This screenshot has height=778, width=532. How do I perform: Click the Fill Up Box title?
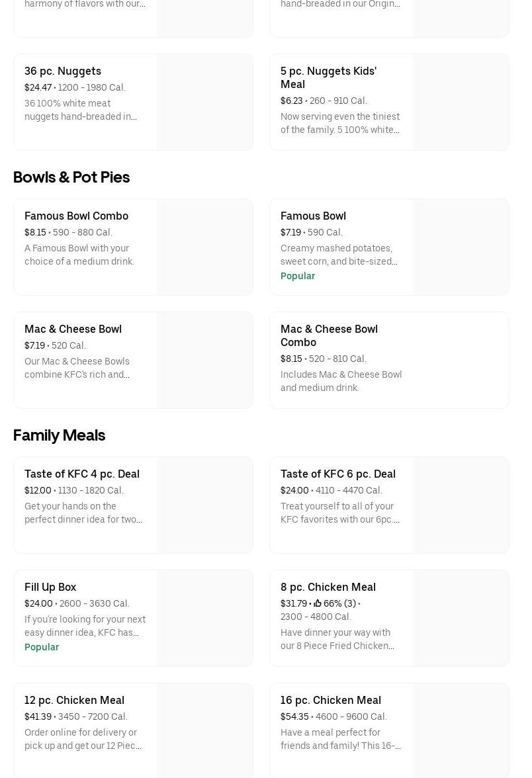tap(50, 587)
